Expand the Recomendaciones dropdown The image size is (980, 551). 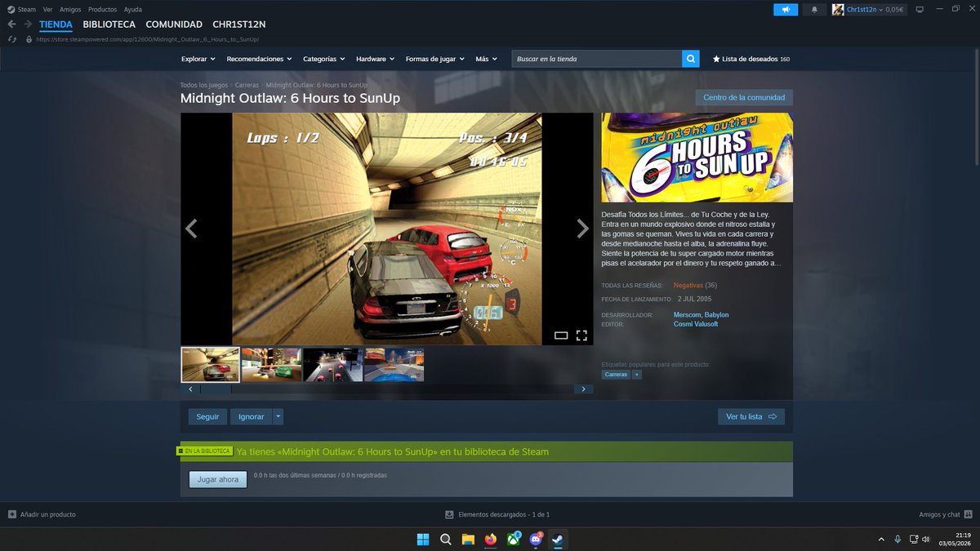tap(260, 59)
